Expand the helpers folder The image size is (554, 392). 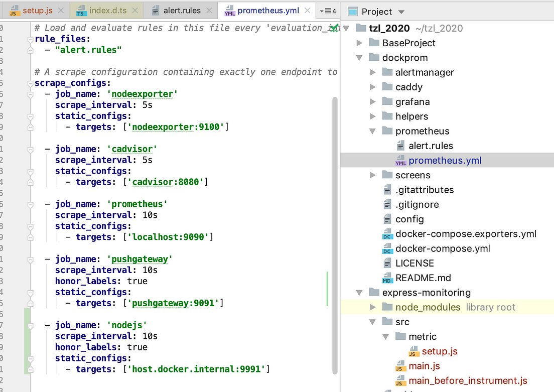[372, 116]
